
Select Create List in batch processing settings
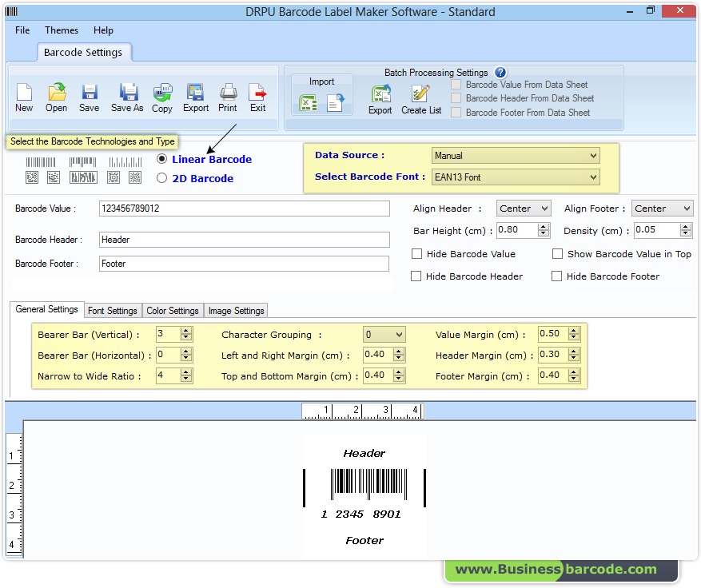[420, 96]
